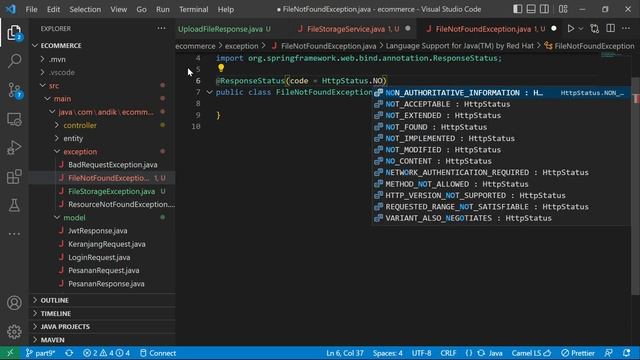The height and width of the screenshot is (360, 640).
Task: Open the File menu
Action: tap(31, 9)
